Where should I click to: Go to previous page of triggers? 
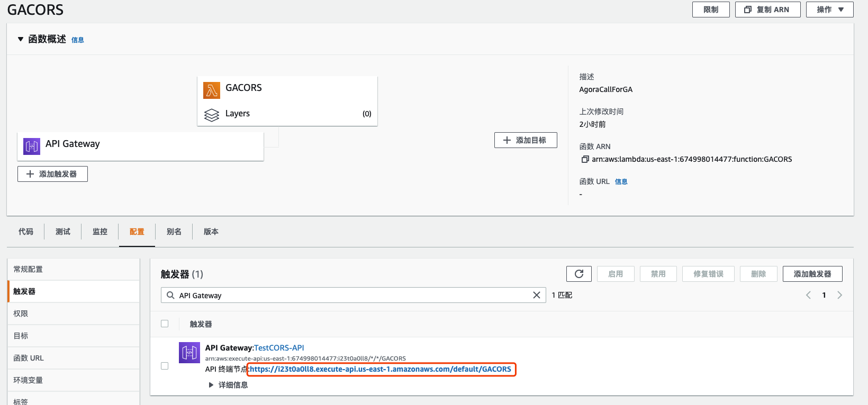click(808, 295)
